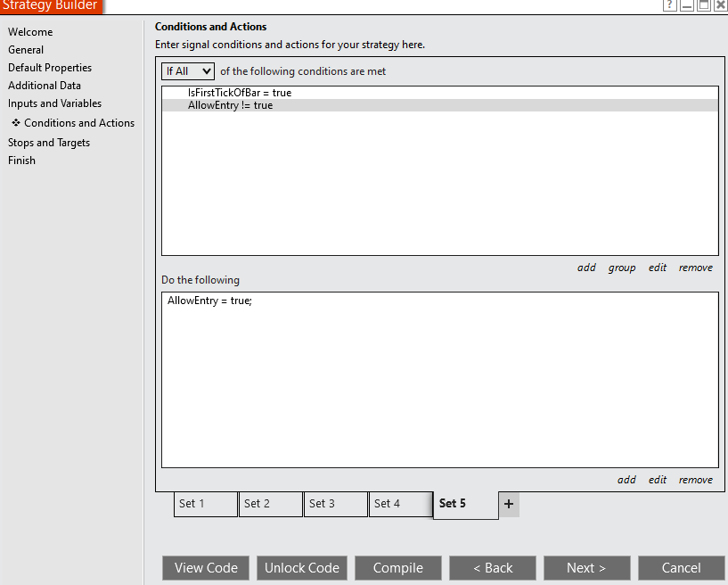
Task: Click edit link under conditions list
Action: (658, 268)
